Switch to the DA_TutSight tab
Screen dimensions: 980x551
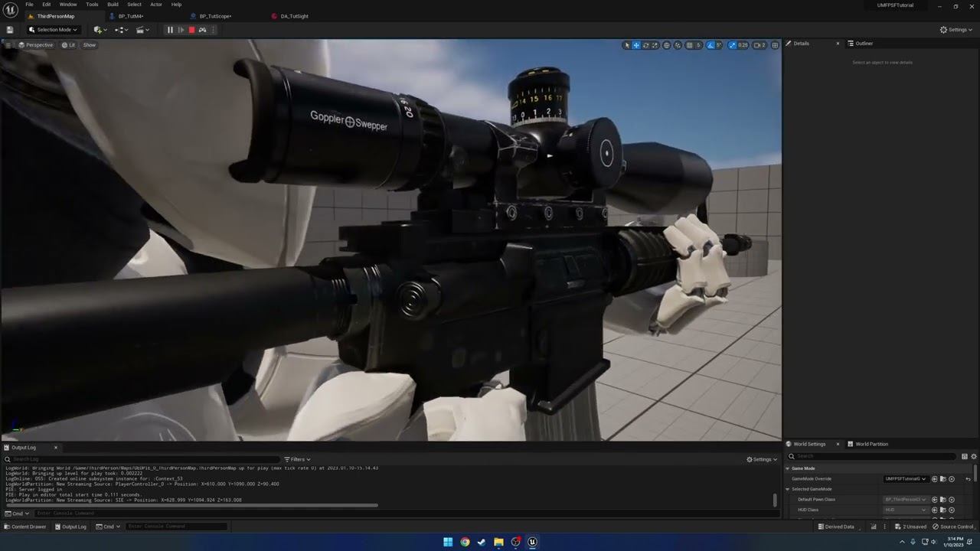295,16
